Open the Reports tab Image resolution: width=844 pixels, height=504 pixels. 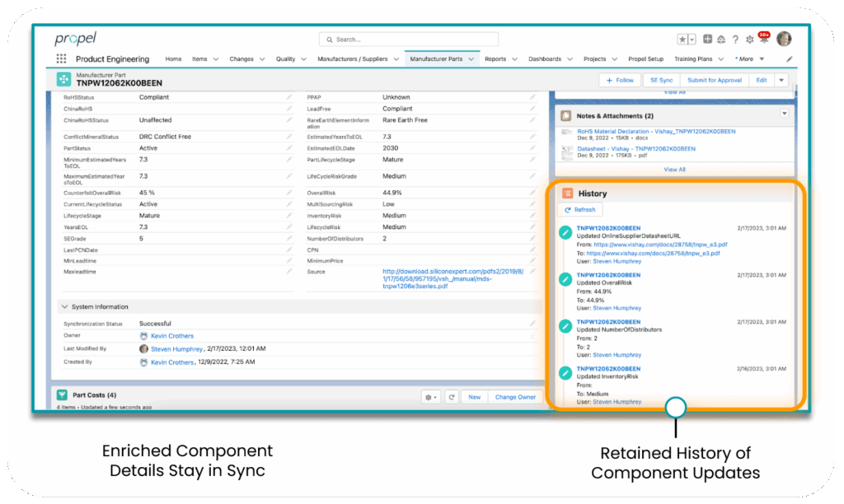[x=495, y=59]
